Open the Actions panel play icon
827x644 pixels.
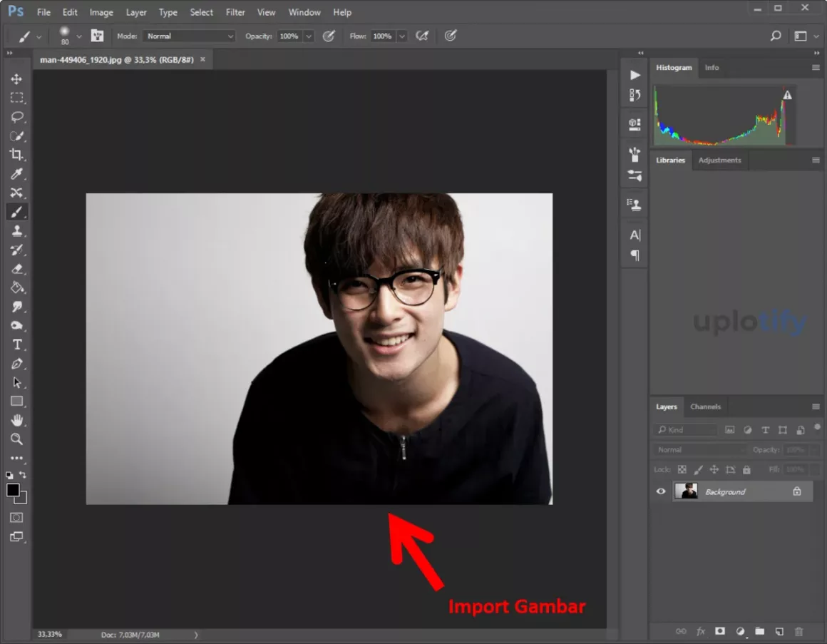click(635, 76)
